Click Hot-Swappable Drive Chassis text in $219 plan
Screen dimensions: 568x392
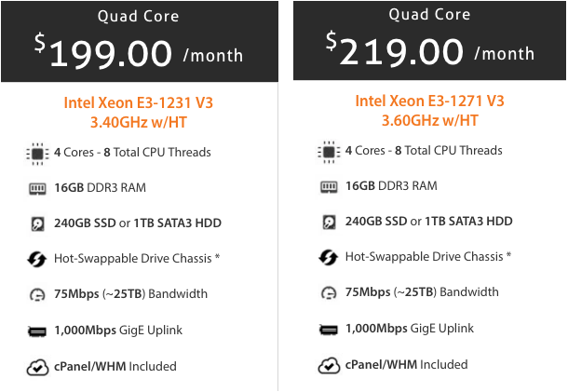point(428,256)
